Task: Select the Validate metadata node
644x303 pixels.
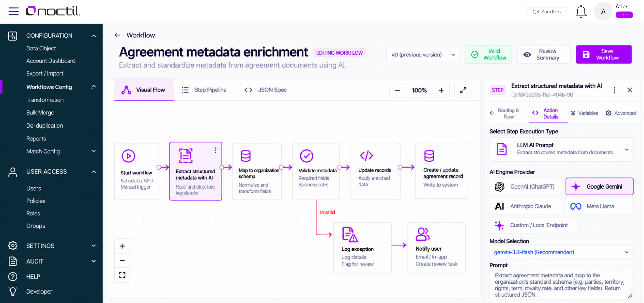Action: 316,171
